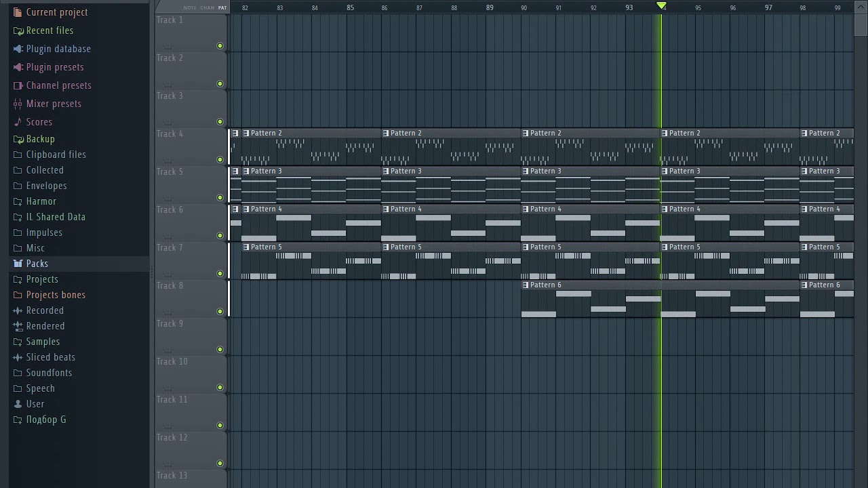This screenshot has height=488, width=868.
Task: Open the Rendered waveform icon
Action: pos(18,326)
